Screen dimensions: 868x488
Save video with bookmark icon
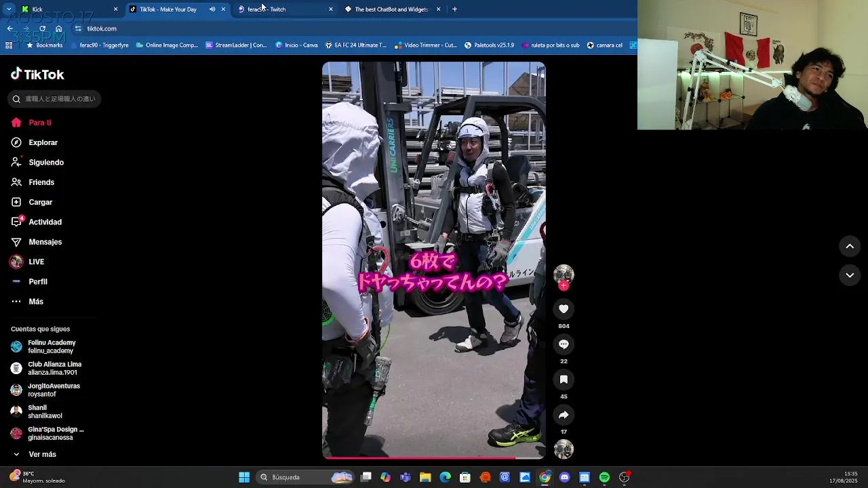[564, 380]
